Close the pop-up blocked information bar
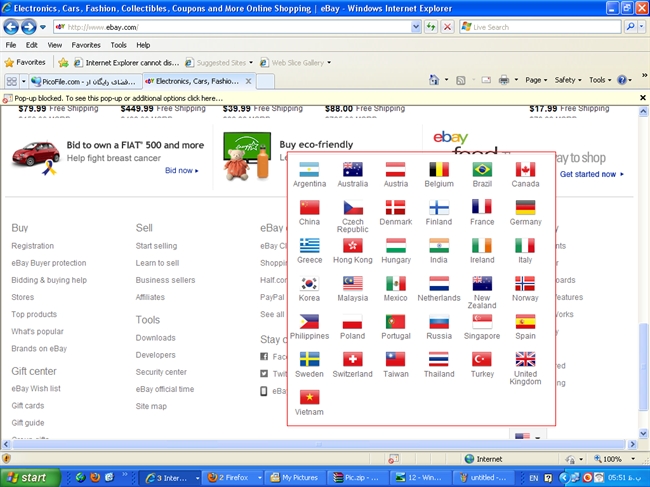The height and width of the screenshot is (487, 650). tap(643, 98)
